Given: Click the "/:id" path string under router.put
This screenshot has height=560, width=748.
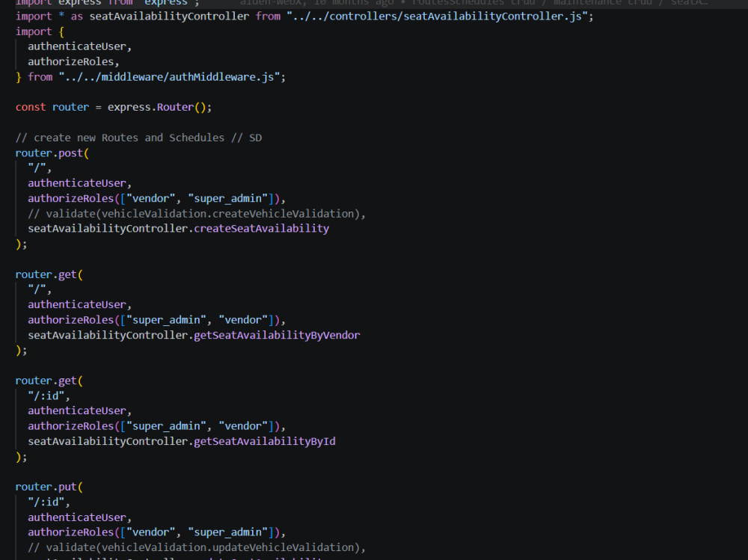Looking at the screenshot, I should (x=46, y=502).
